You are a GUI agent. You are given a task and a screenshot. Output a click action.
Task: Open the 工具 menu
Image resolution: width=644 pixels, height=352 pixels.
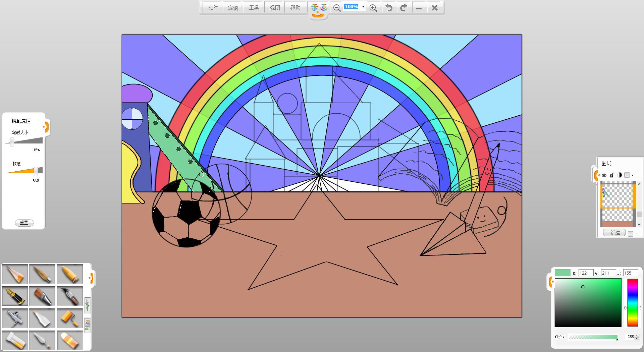click(254, 8)
